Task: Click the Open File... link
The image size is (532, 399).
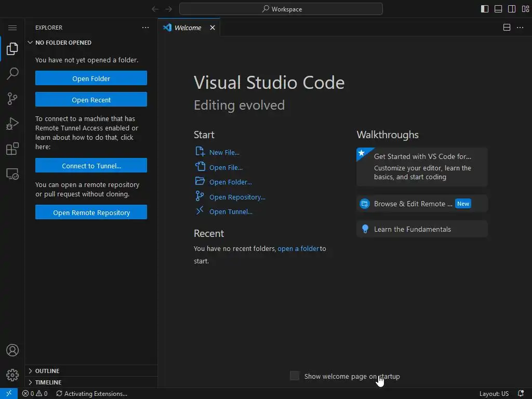Action: [x=226, y=167]
